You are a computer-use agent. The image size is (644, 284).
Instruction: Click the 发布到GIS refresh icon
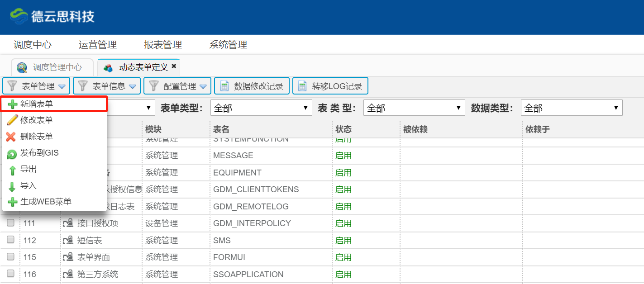12,154
